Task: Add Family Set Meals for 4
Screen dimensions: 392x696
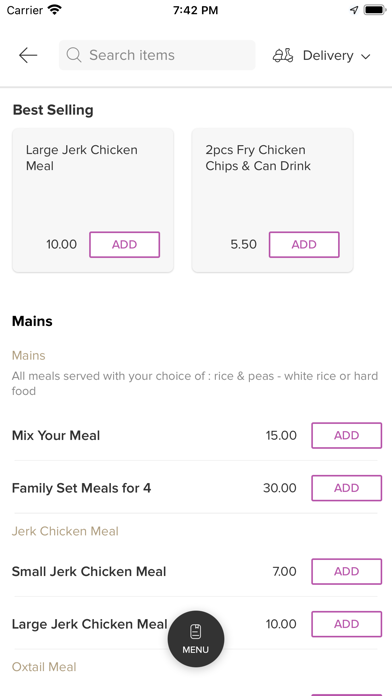Action: click(x=346, y=488)
